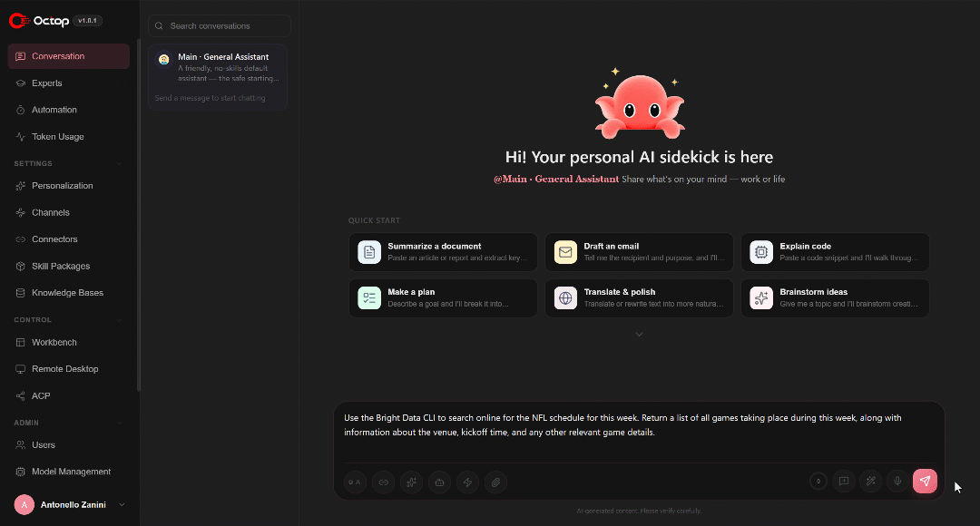
Task: Collapse the Settings section in sidebar
Action: [x=120, y=163]
